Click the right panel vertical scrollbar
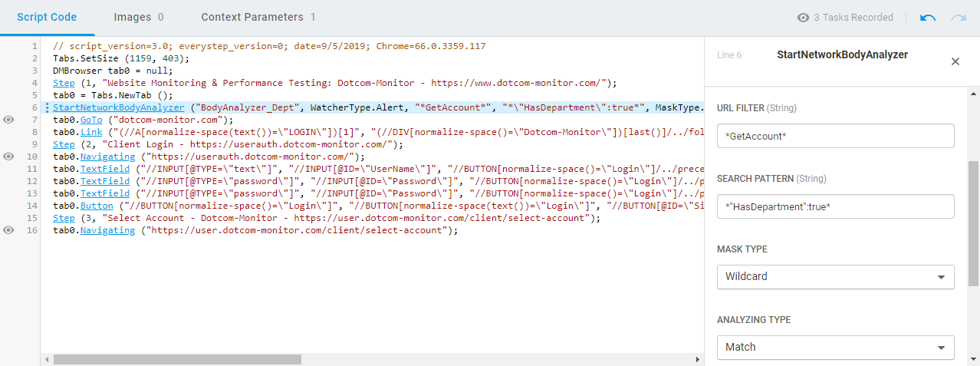Screen dimensions: 980x366 (x=974, y=223)
